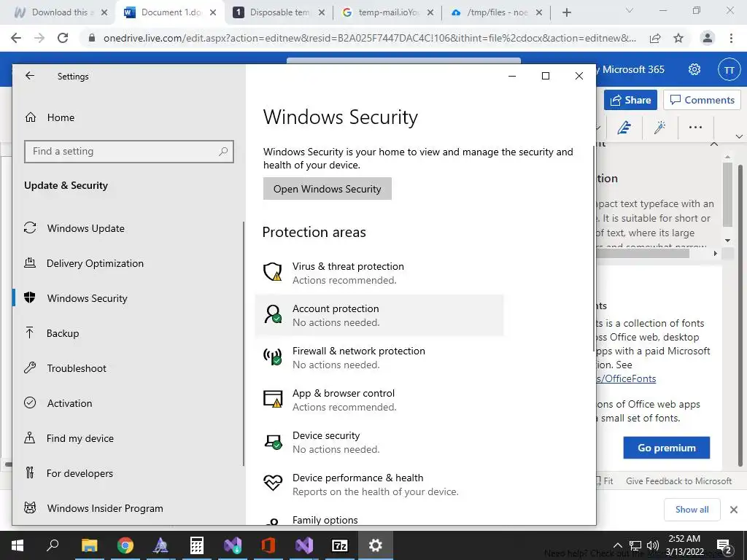This screenshot has height=560, width=747.
Task: Open Account protection area
Action: coord(379,315)
